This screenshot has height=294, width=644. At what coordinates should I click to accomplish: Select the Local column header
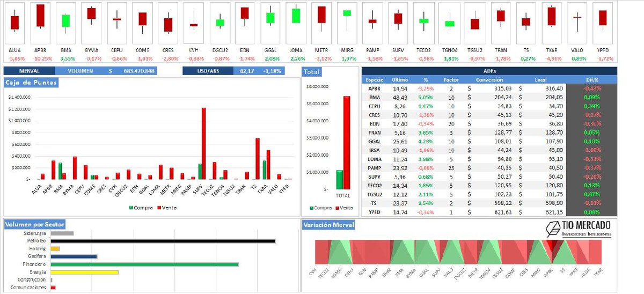[x=540, y=79]
